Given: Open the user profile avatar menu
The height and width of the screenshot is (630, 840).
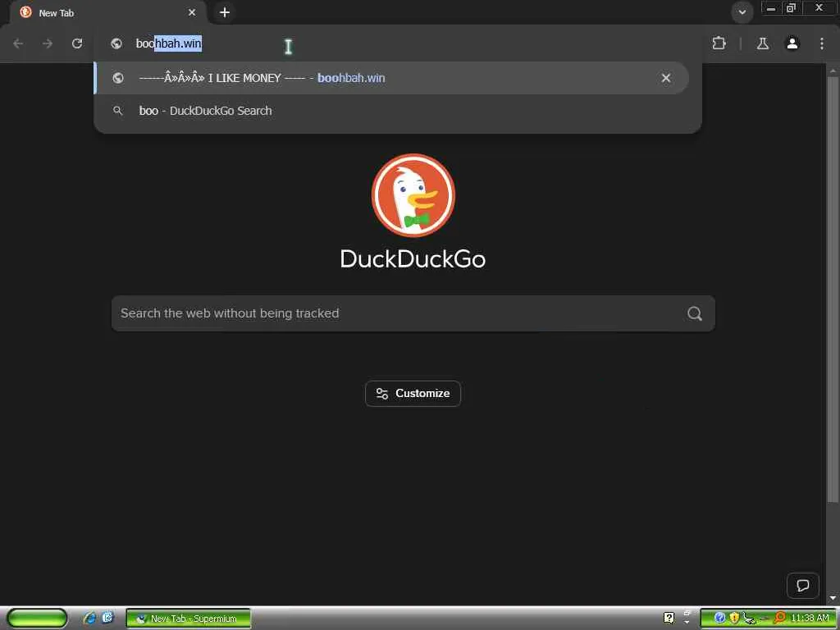Looking at the screenshot, I should click(x=792, y=43).
